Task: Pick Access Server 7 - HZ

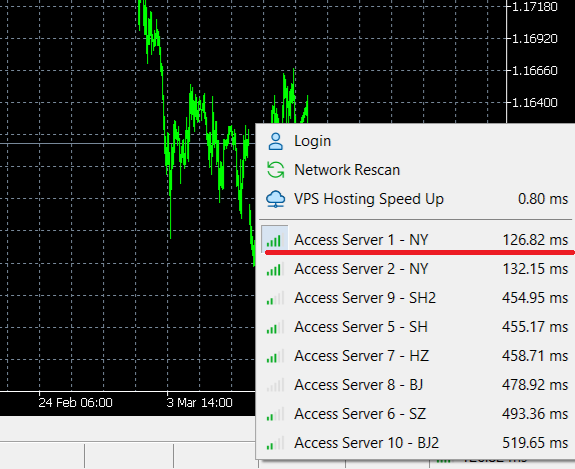Action: (x=416, y=356)
